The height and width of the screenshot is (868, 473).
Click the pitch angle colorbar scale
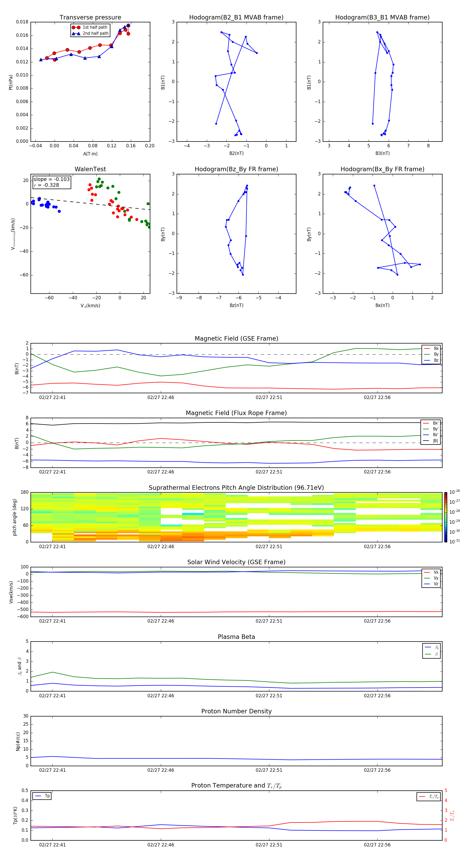pyautogui.click(x=446, y=517)
